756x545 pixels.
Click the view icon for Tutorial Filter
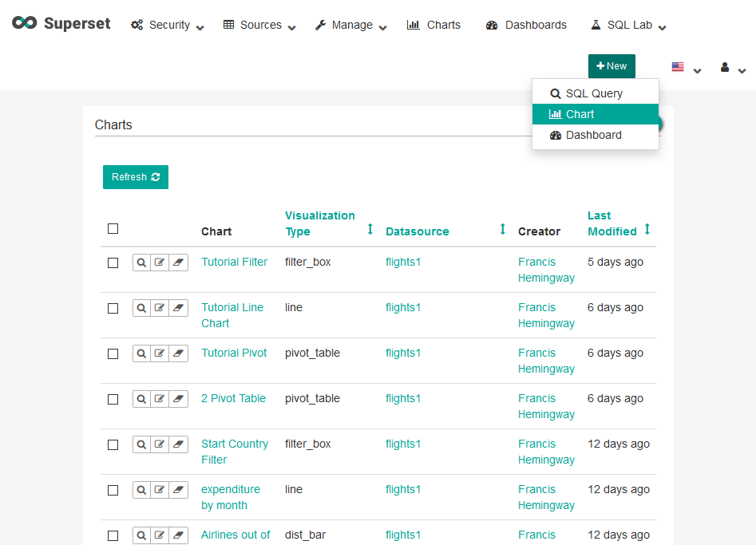pyautogui.click(x=141, y=263)
